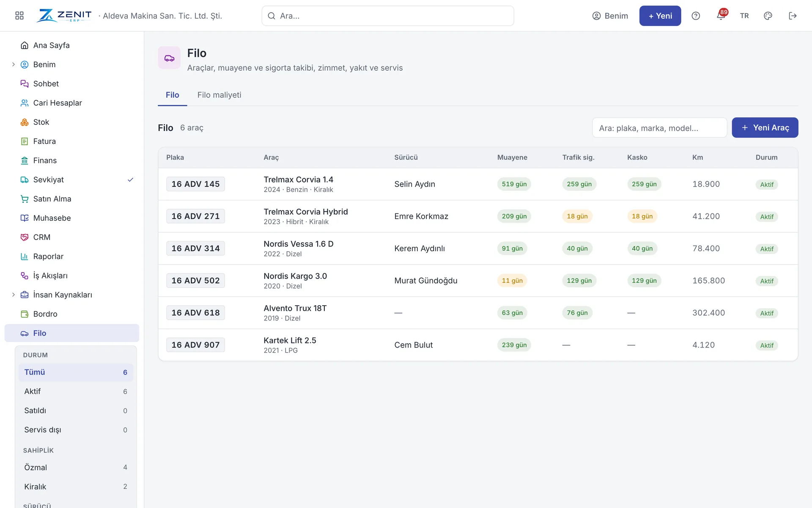Screen dimensions: 812x508
Task: Focus the global Ara search field
Action: coord(388,16)
